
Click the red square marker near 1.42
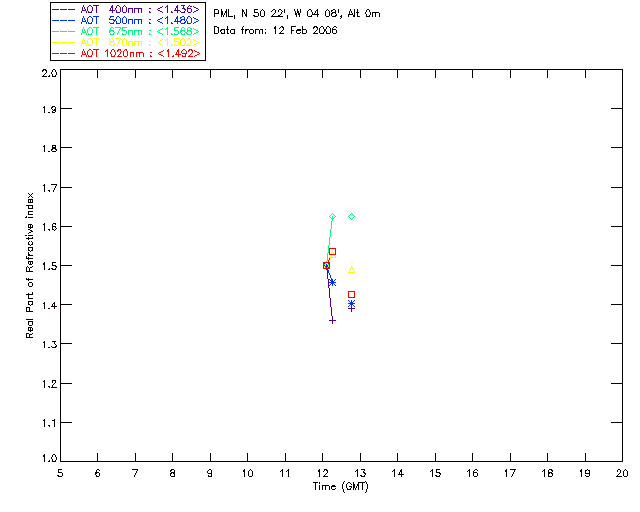351,294
